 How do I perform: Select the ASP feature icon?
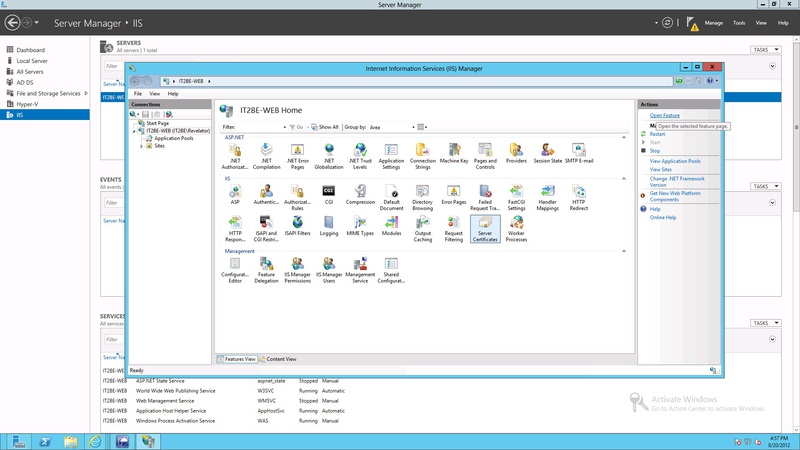click(235, 194)
